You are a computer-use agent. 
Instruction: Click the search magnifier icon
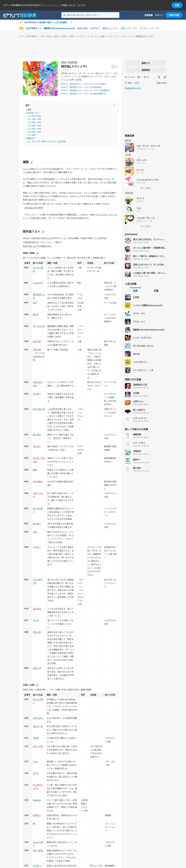click(64, 15)
